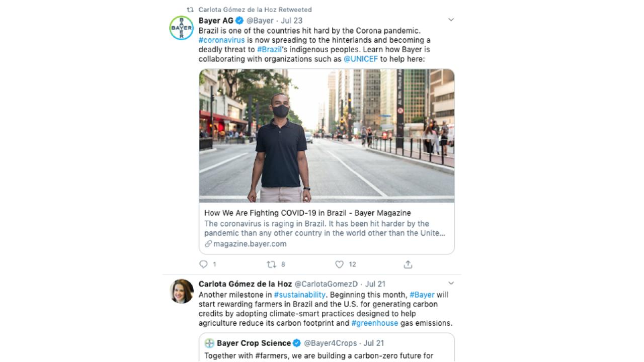Image resolution: width=644 pixels, height=362 pixels.
Task: Open the share icon under Bayer tweet
Action: tap(408, 264)
